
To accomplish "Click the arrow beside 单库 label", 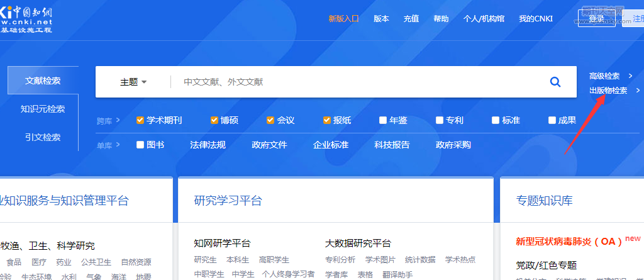I will 118,145.
